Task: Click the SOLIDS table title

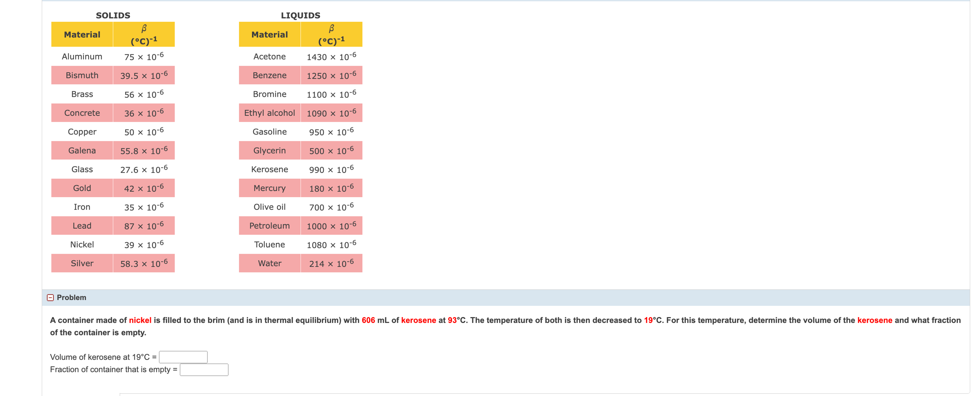Action: tap(113, 15)
